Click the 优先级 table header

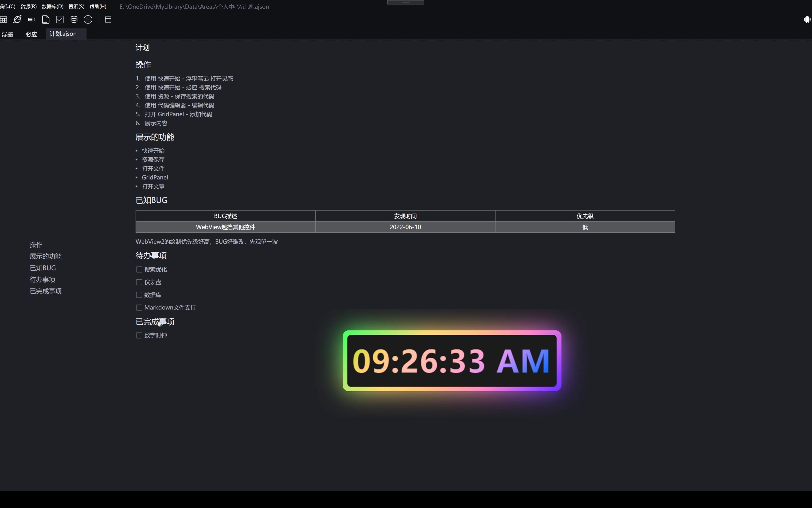[x=585, y=216]
